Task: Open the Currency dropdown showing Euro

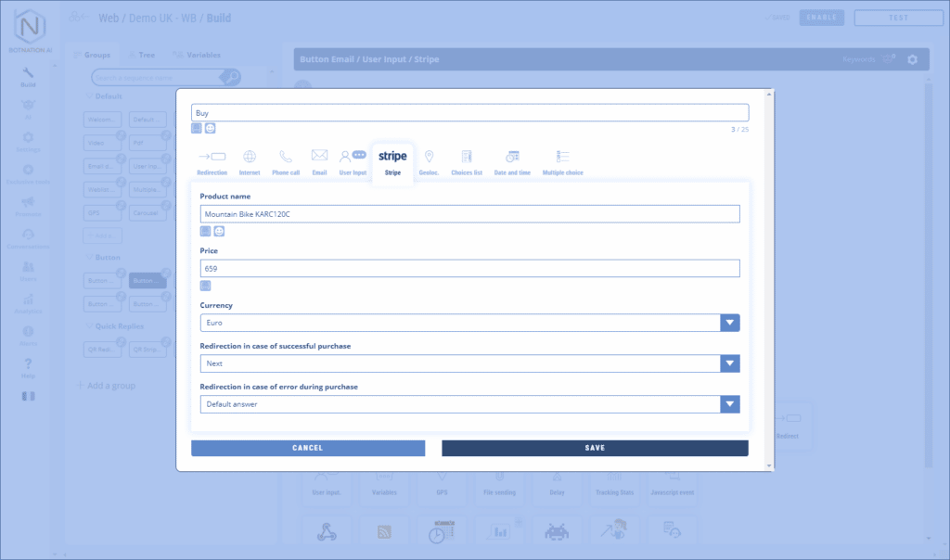Action: tap(730, 323)
